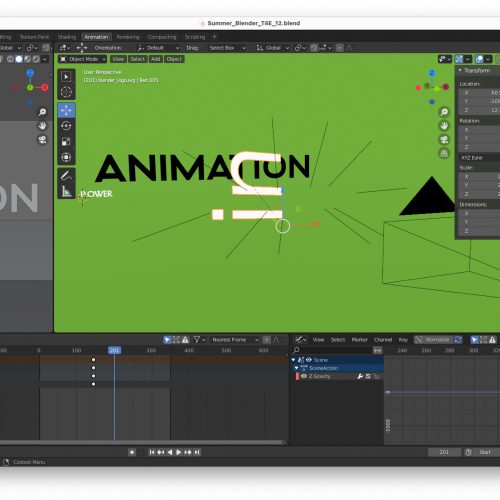This screenshot has height=500, width=500.
Task: Click the auto keying record button
Action: (132, 452)
